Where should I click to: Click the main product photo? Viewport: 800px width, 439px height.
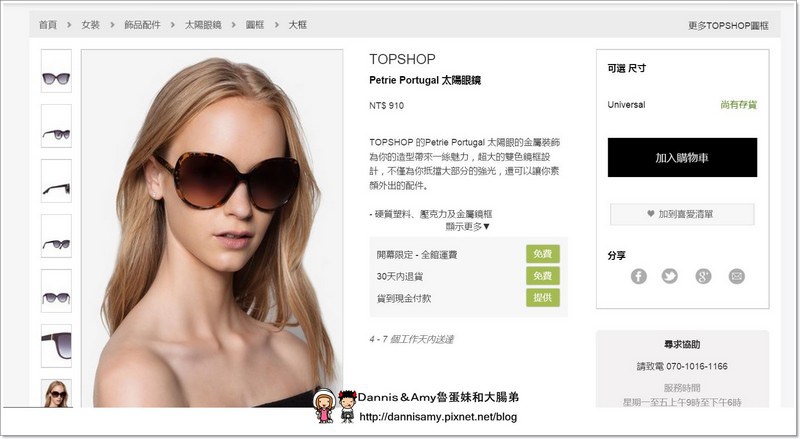click(x=212, y=228)
